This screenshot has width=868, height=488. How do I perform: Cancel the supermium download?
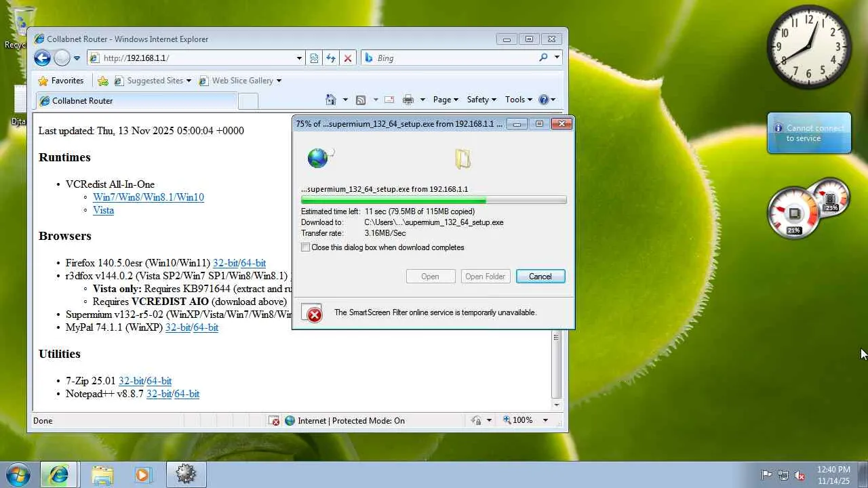(x=540, y=277)
